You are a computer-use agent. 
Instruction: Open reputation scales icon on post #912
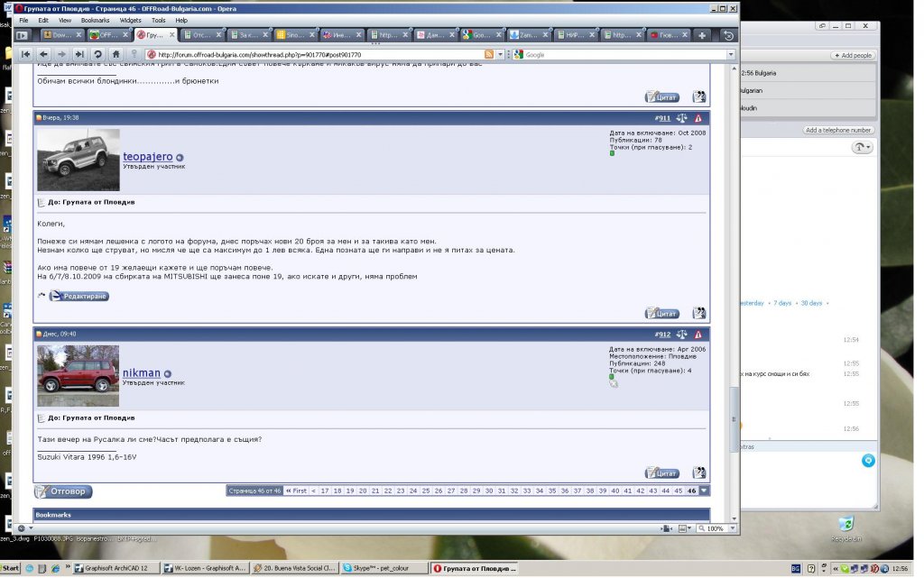(x=682, y=335)
